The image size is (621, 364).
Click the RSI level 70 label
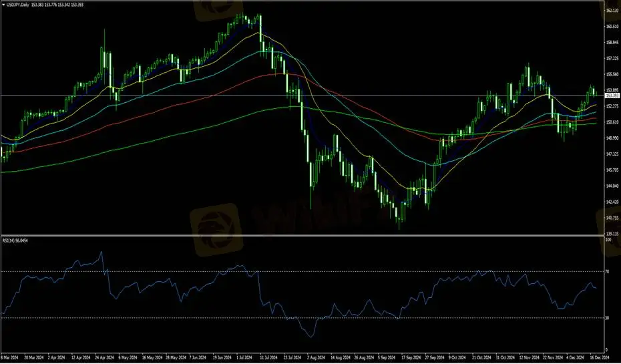608,271
